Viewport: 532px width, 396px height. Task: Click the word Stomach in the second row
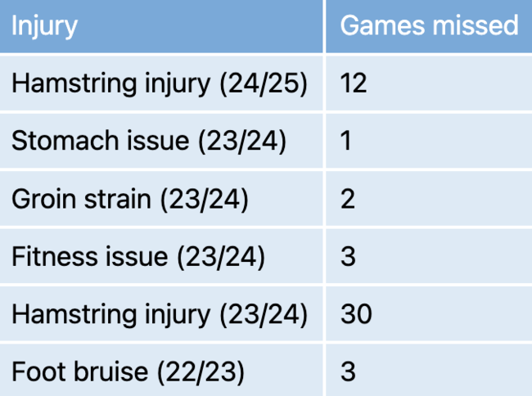tap(65, 141)
